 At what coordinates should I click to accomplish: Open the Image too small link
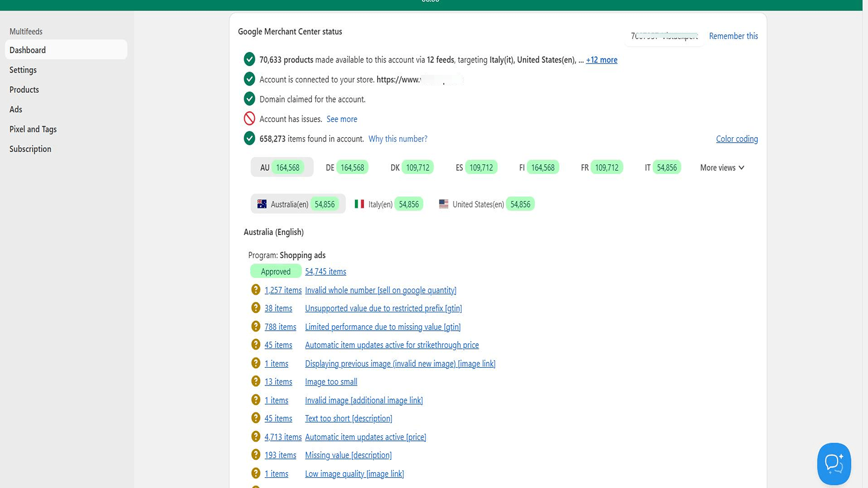tap(331, 382)
